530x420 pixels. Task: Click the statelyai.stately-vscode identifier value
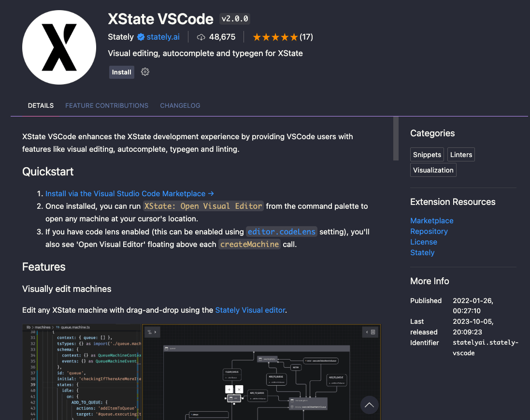pyautogui.click(x=486, y=348)
